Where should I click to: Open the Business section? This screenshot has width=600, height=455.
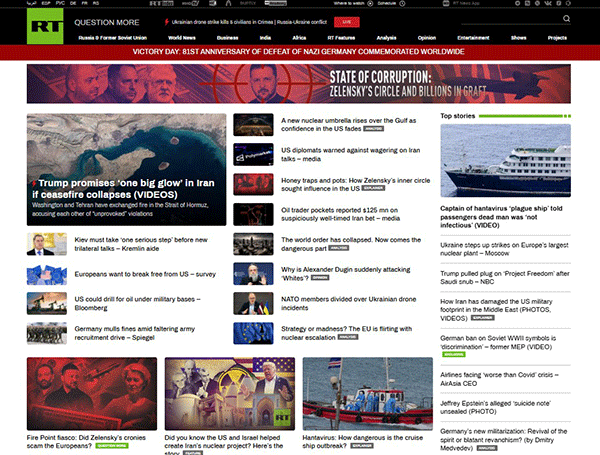click(228, 38)
